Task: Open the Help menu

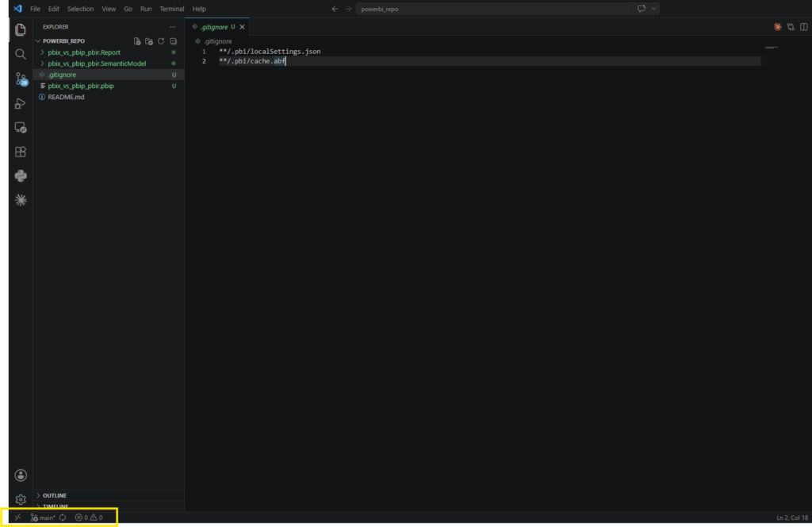Action: point(199,9)
